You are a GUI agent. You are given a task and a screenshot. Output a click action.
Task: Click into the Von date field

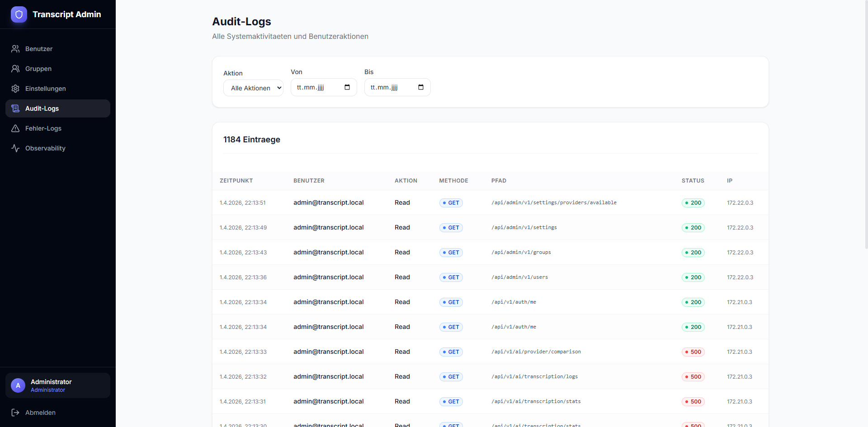coord(316,87)
